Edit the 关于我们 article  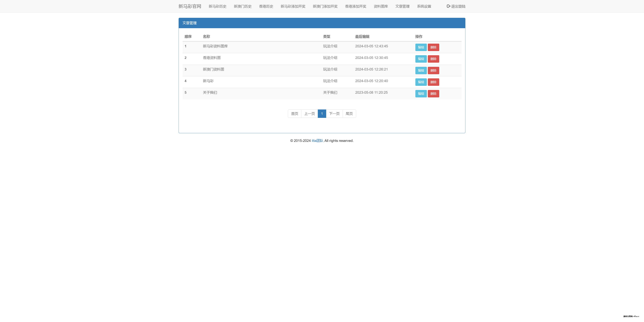421,94
